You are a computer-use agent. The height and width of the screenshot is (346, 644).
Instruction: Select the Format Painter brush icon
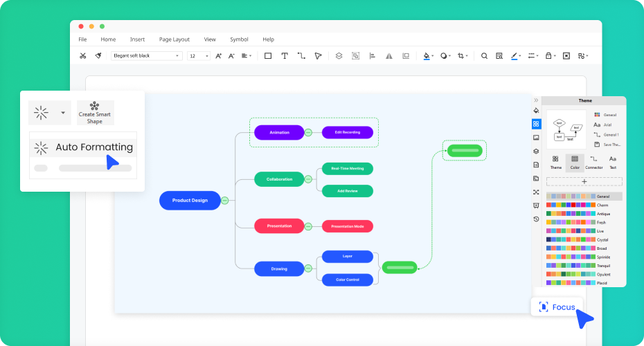pyautogui.click(x=98, y=56)
